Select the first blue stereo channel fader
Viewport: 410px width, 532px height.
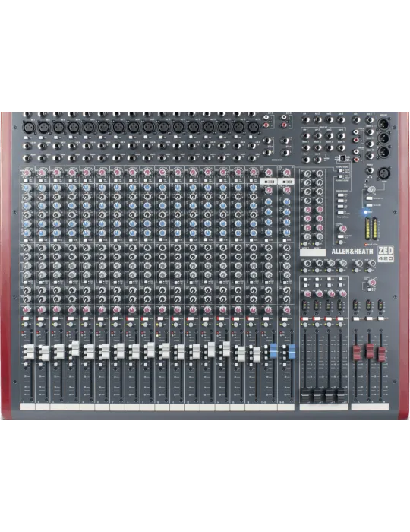click(x=274, y=351)
